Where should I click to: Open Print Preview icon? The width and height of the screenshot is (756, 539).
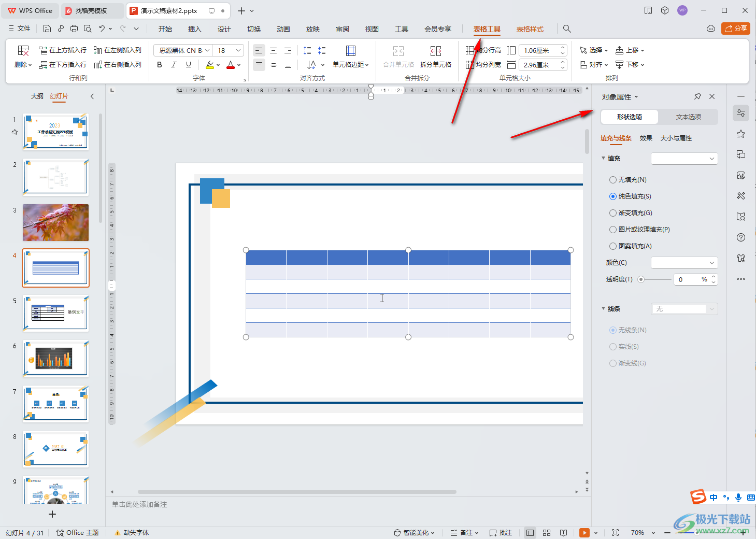[x=88, y=29]
